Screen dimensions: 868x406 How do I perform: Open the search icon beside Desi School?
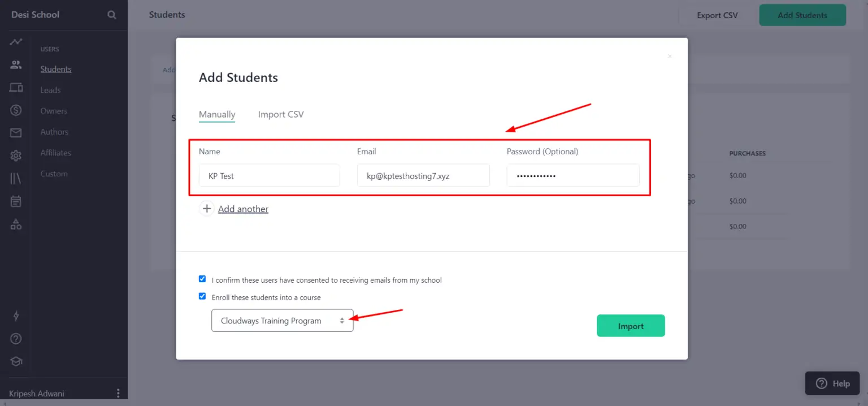coord(112,15)
